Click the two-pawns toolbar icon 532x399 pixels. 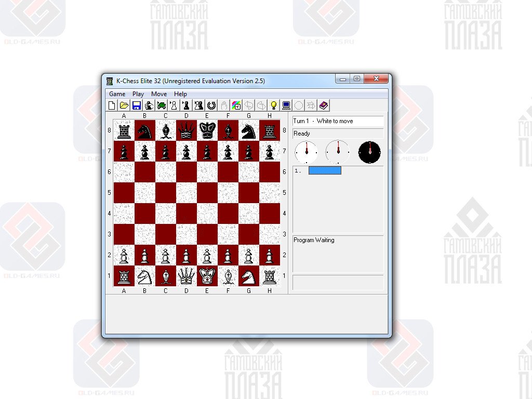pos(199,105)
